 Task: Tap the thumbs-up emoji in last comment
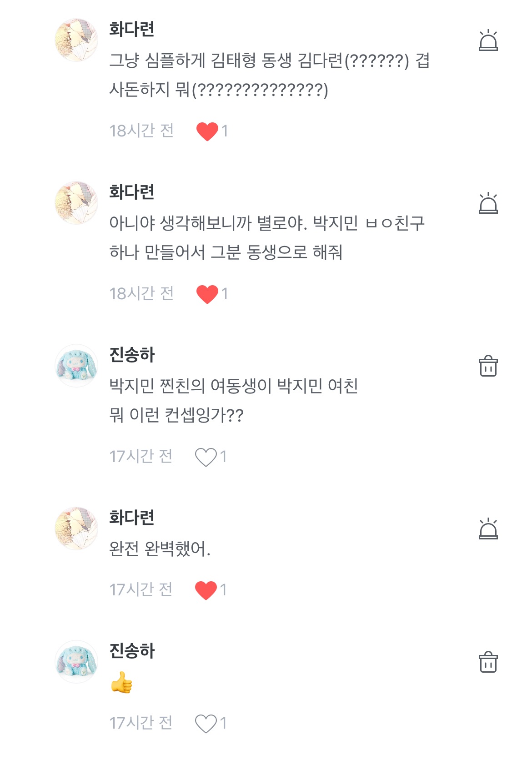(121, 683)
